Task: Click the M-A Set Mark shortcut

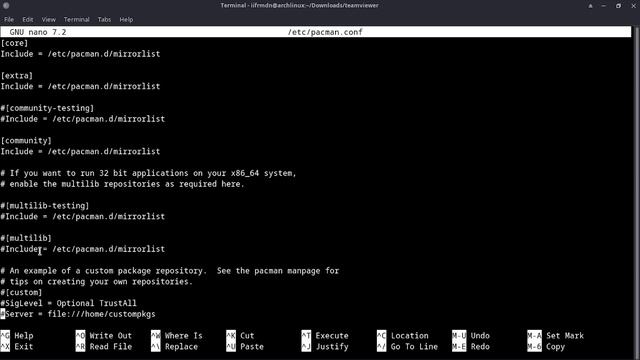Action: 556,336
